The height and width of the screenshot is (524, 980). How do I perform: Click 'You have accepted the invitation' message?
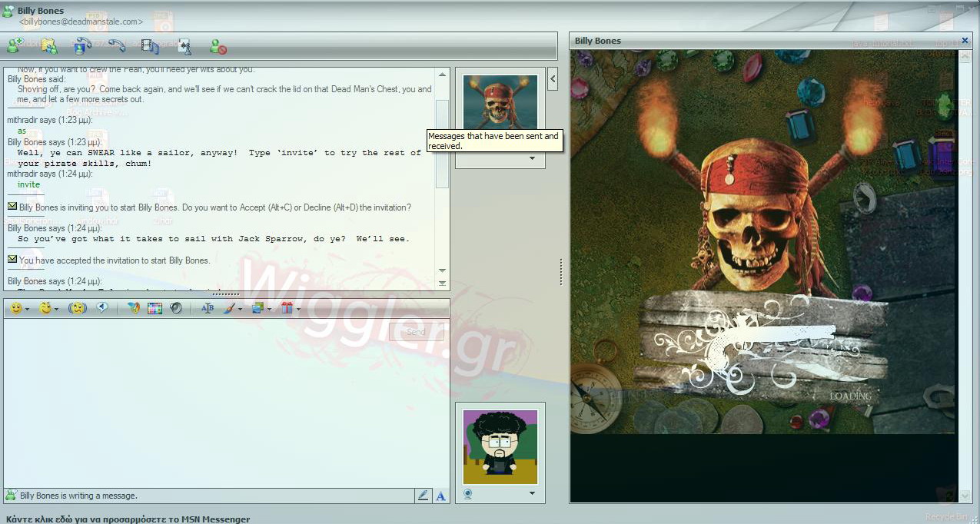[x=115, y=260]
